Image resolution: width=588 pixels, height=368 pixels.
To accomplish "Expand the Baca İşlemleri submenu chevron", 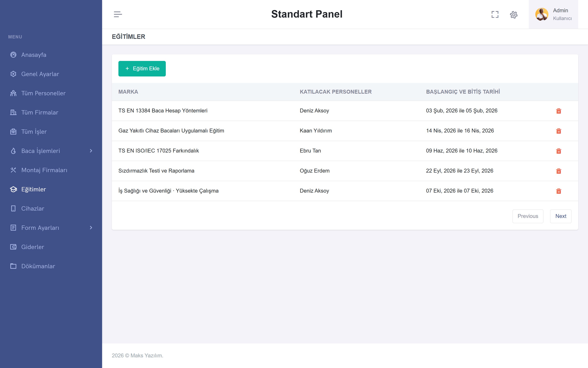I will click(x=91, y=151).
